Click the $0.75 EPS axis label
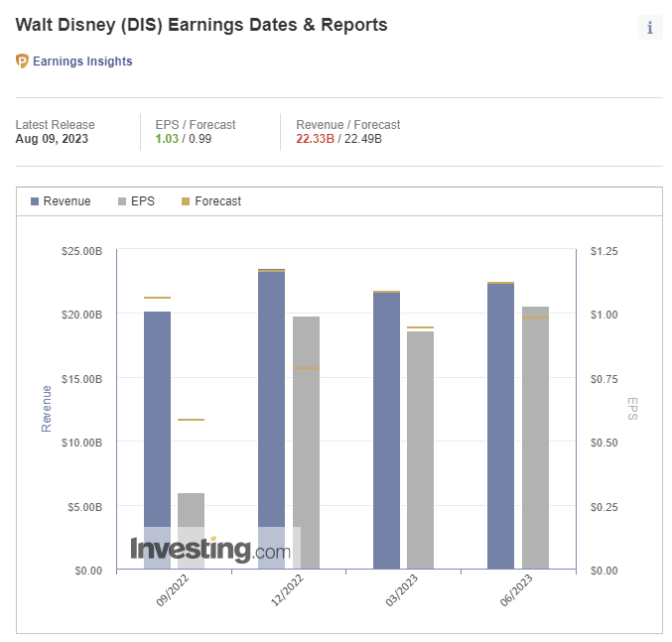This screenshot has width=672, height=642. 604,379
